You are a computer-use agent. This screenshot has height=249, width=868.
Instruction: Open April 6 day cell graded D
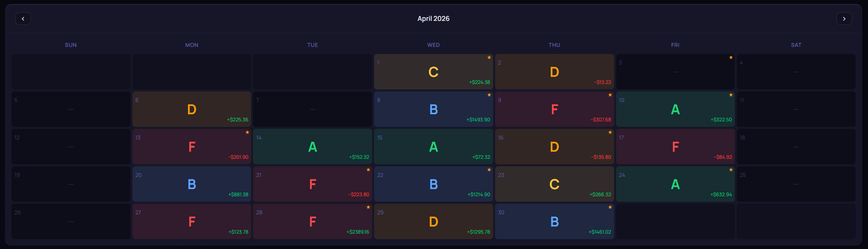tap(192, 109)
